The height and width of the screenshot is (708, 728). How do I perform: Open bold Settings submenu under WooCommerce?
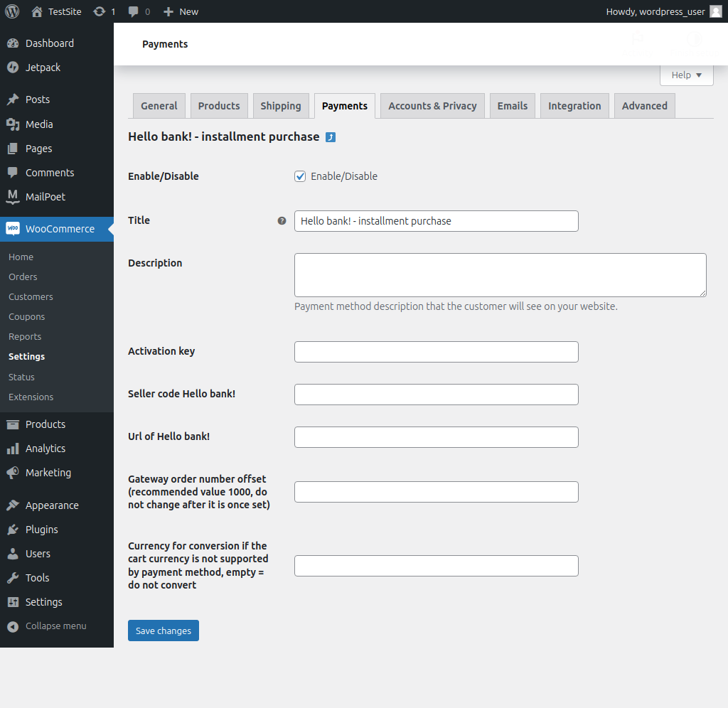tap(26, 357)
